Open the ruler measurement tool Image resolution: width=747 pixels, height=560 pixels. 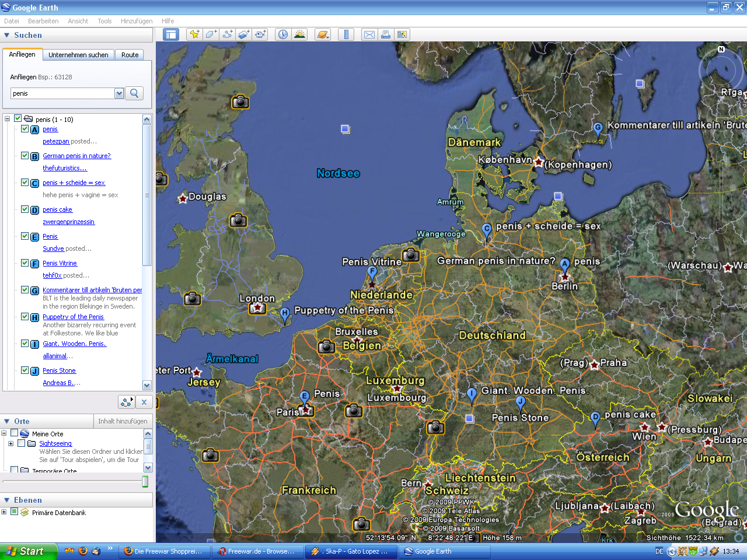click(346, 34)
